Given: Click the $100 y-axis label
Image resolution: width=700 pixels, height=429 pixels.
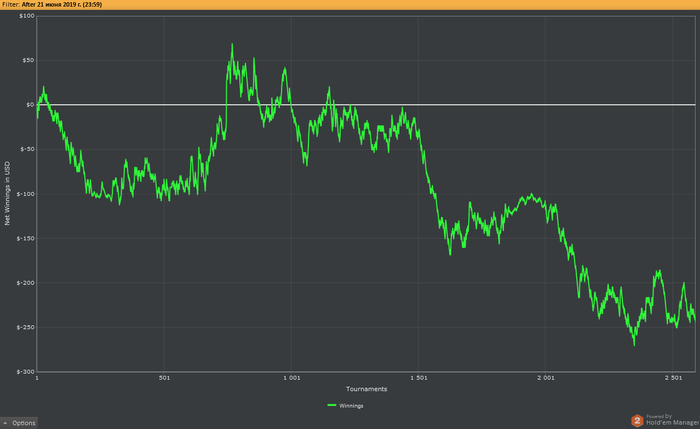Looking at the screenshot, I should point(27,16).
